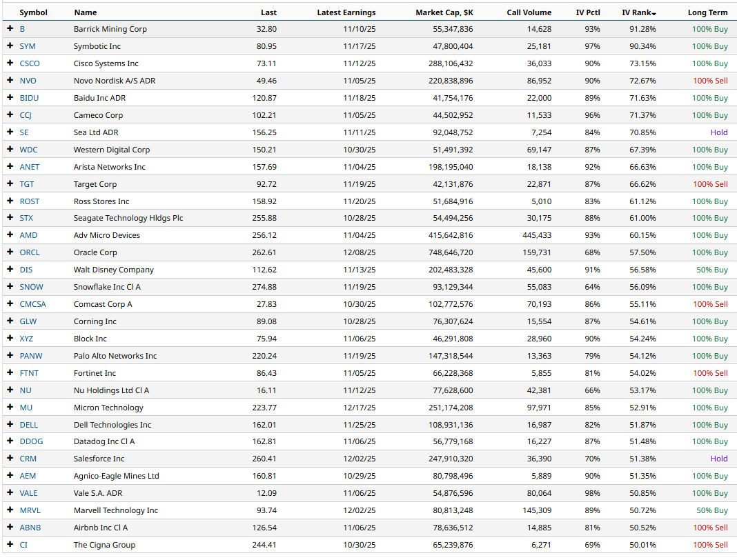Click the plus icon beside NU
This screenshot has height=560, width=737.
(x=10, y=390)
